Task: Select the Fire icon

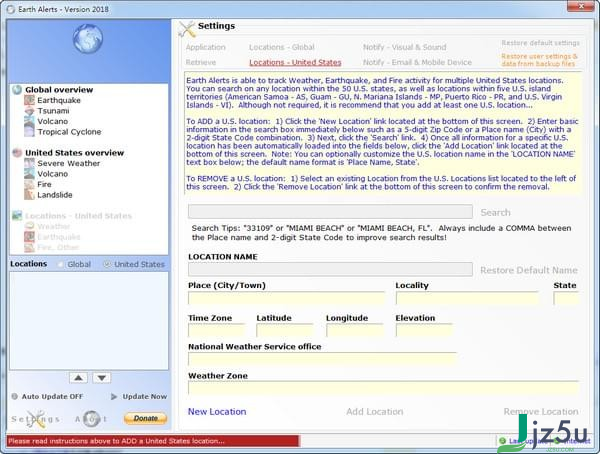Action: click(x=29, y=185)
